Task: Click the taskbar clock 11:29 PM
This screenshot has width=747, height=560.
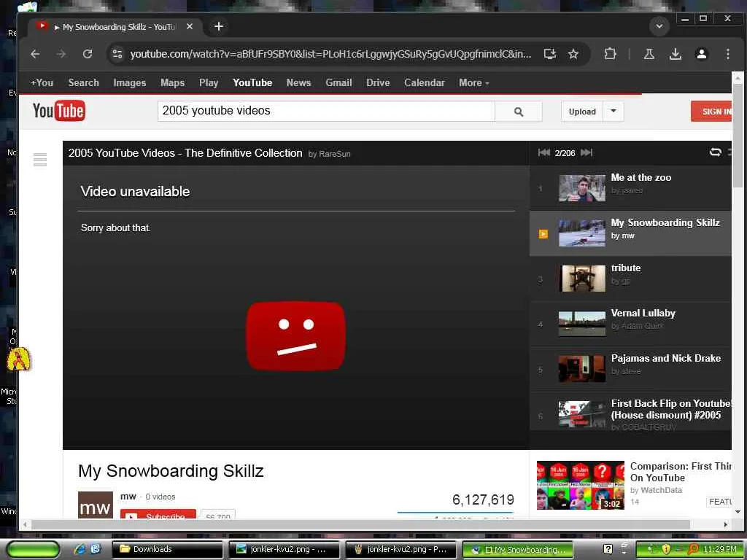Action: coord(720,549)
